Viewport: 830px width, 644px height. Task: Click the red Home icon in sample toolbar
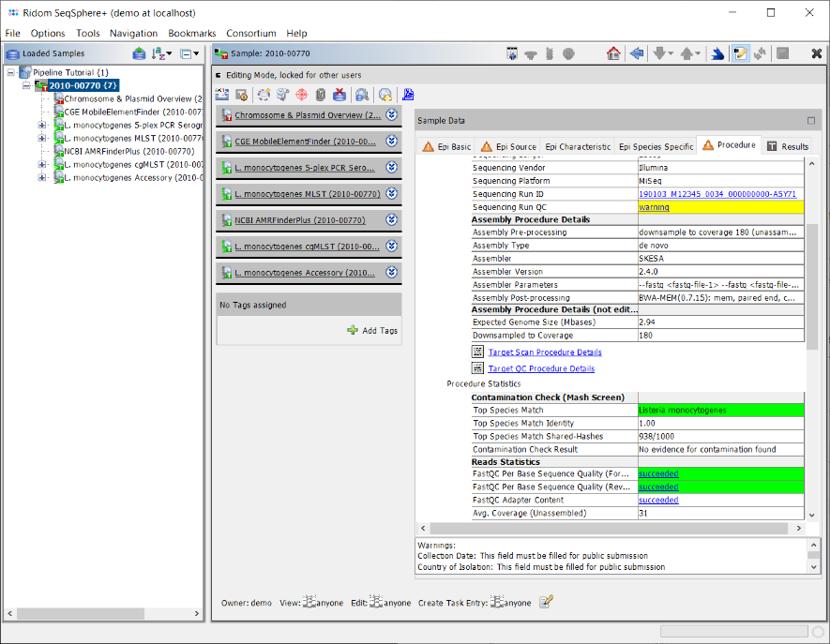click(x=613, y=53)
